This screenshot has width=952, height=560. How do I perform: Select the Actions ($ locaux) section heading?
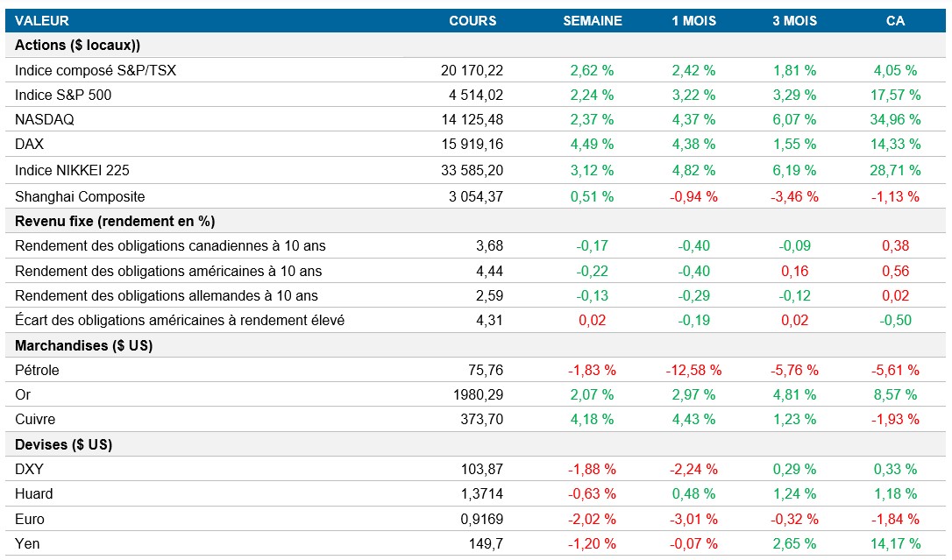tap(78, 46)
